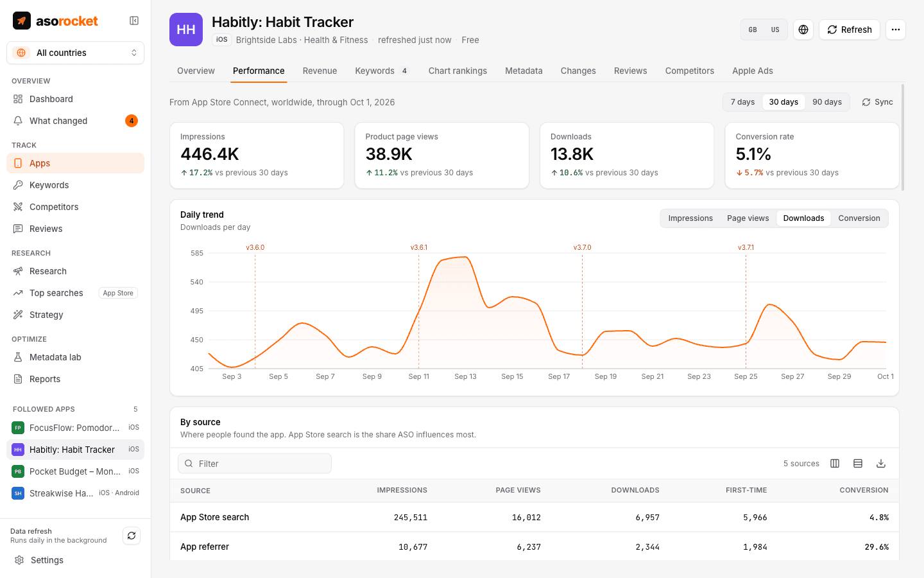Switch to Keywords tab

coord(382,71)
